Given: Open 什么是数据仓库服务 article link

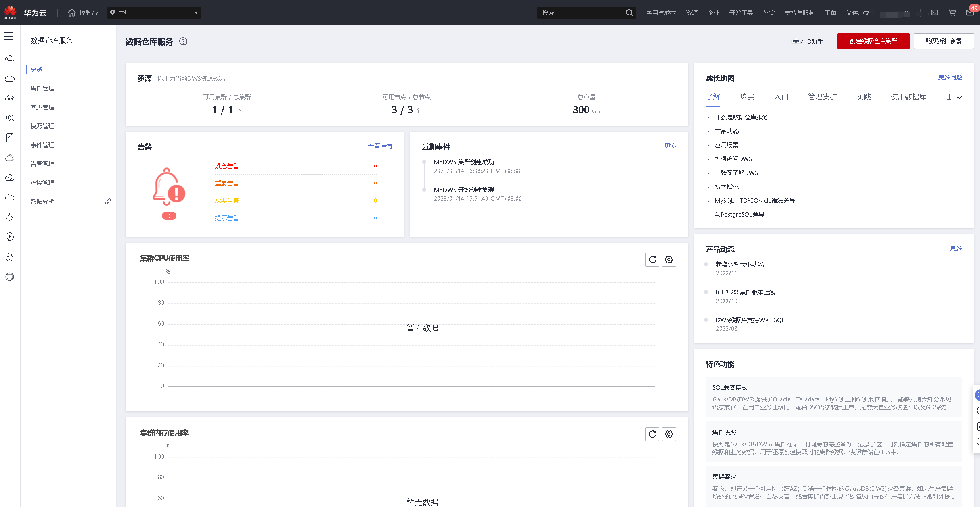Looking at the screenshot, I should (741, 117).
